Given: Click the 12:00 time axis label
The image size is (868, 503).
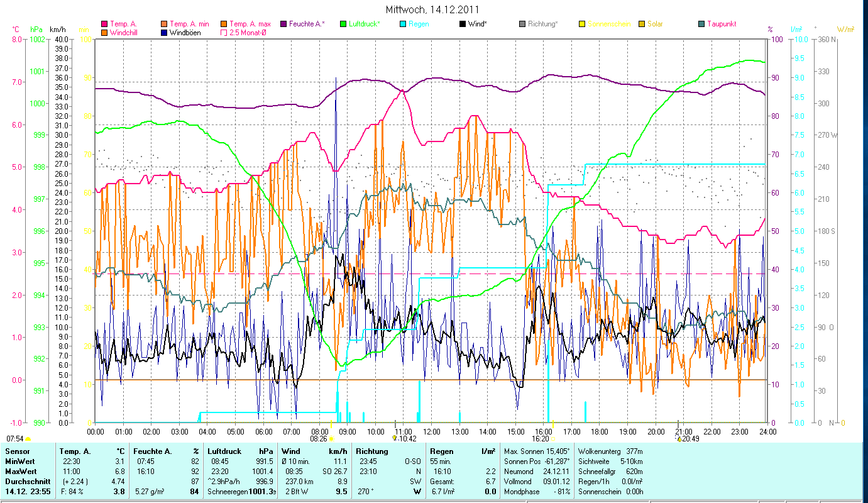Looking at the screenshot, I should click(x=432, y=431).
